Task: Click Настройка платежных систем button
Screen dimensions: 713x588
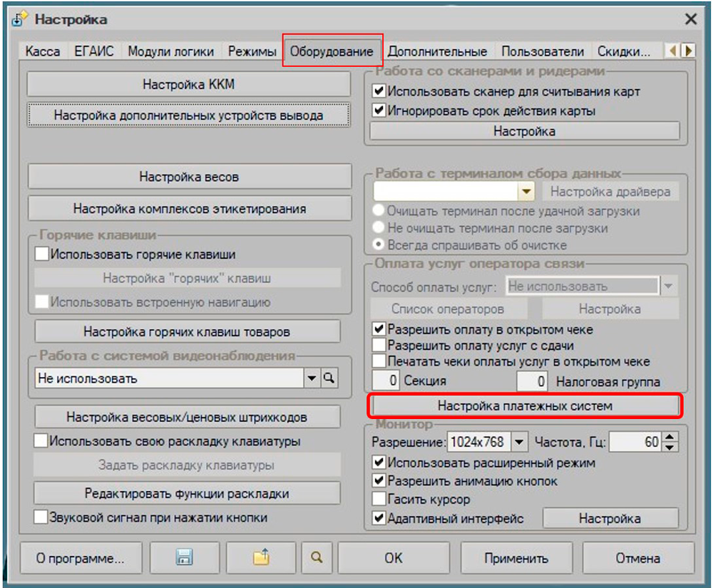Action: tap(525, 406)
